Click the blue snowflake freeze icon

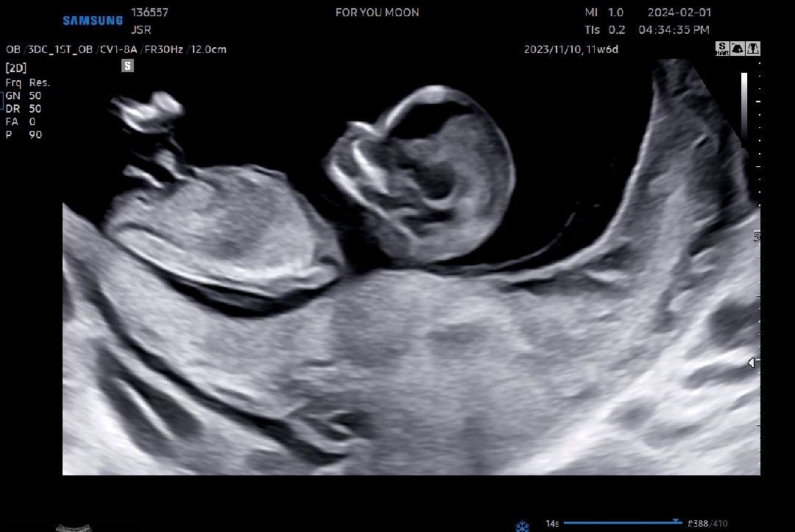pos(522,525)
